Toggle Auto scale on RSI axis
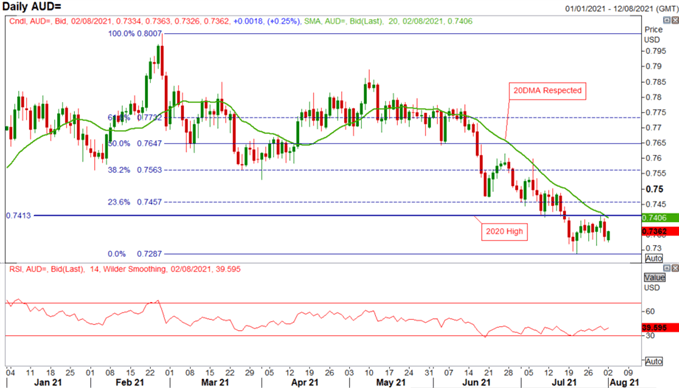This screenshot has width=679, height=388. click(653, 361)
